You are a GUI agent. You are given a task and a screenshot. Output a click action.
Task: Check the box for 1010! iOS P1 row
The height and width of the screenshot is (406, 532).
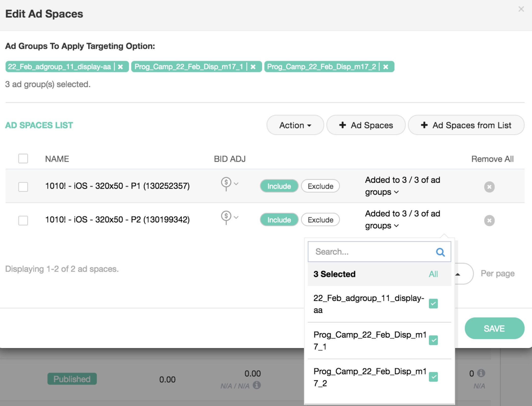click(x=23, y=187)
